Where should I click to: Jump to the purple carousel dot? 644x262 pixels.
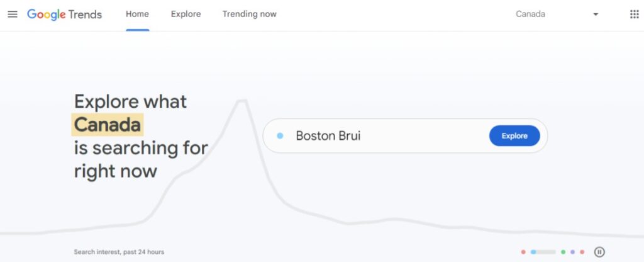(572, 252)
